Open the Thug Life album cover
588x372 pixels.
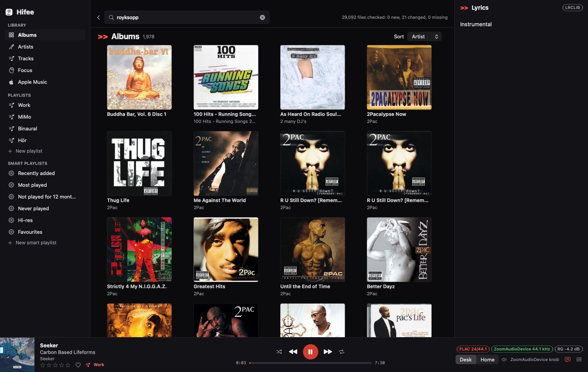click(x=139, y=163)
